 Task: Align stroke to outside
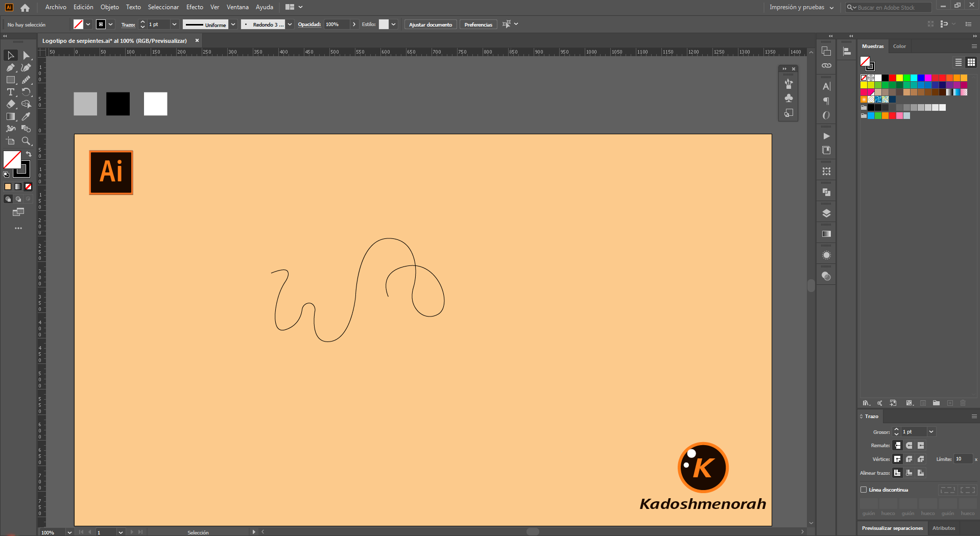pyautogui.click(x=921, y=473)
